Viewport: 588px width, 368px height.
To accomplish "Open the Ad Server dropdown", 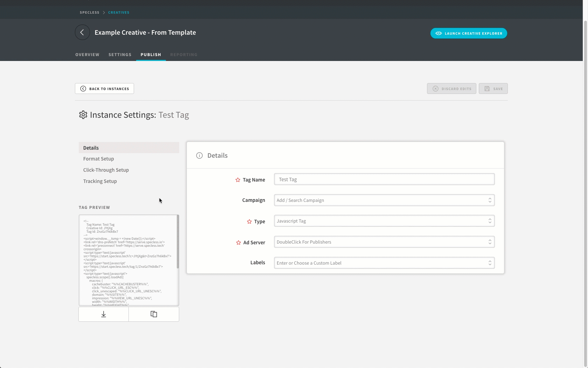I will [x=384, y=242].
